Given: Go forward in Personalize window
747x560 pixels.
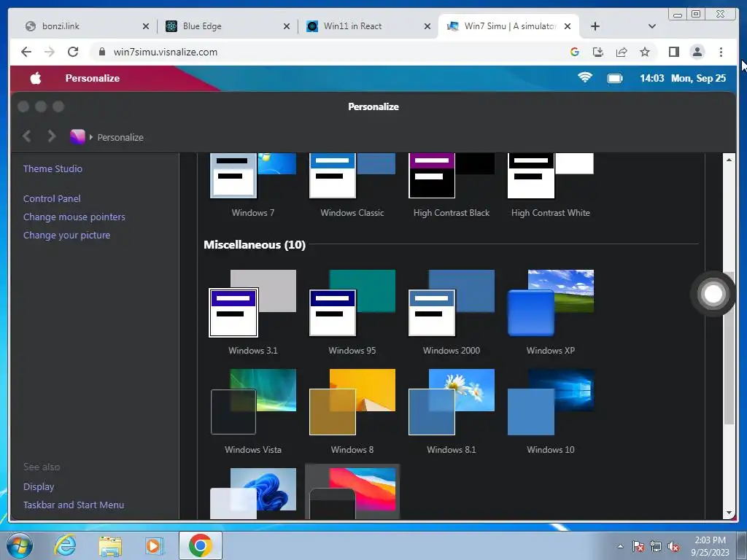Looking at the screenshot, I should [x=52, y=136].
